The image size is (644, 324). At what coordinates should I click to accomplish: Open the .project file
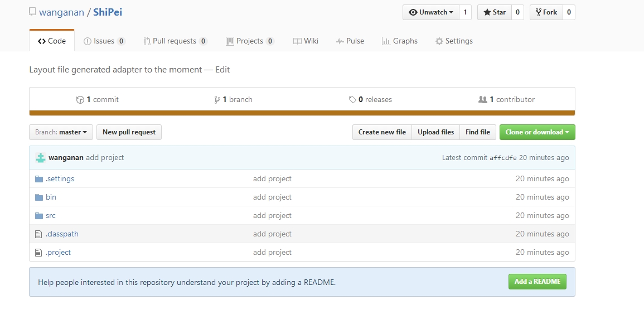tap(59, 253)
